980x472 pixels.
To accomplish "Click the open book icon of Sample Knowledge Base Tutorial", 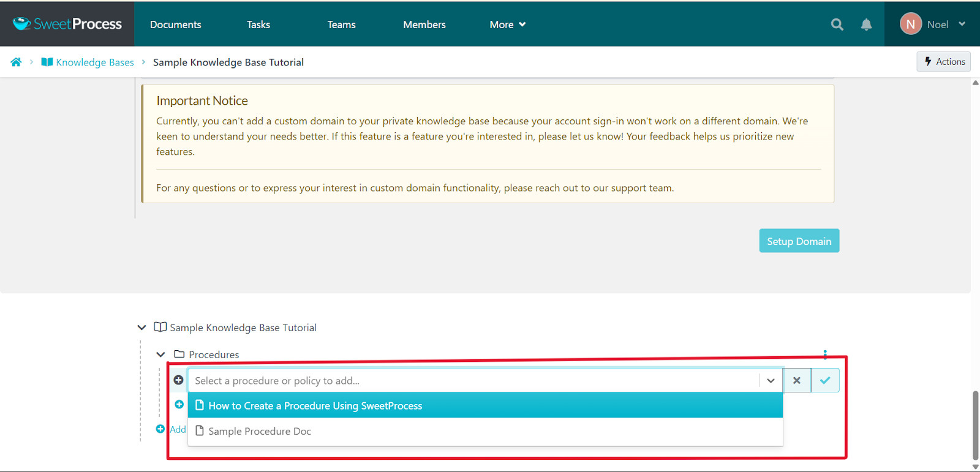I will coord(160,327).
